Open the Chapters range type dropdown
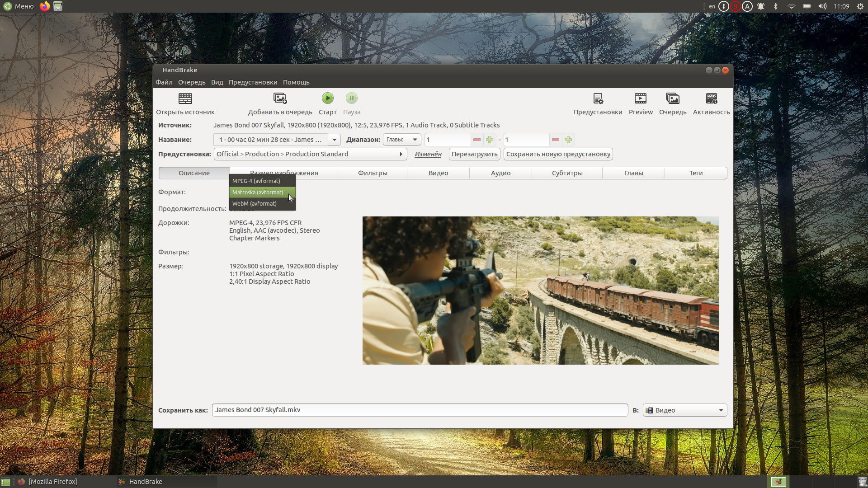The image size is (868, 488). pos(402,140)
